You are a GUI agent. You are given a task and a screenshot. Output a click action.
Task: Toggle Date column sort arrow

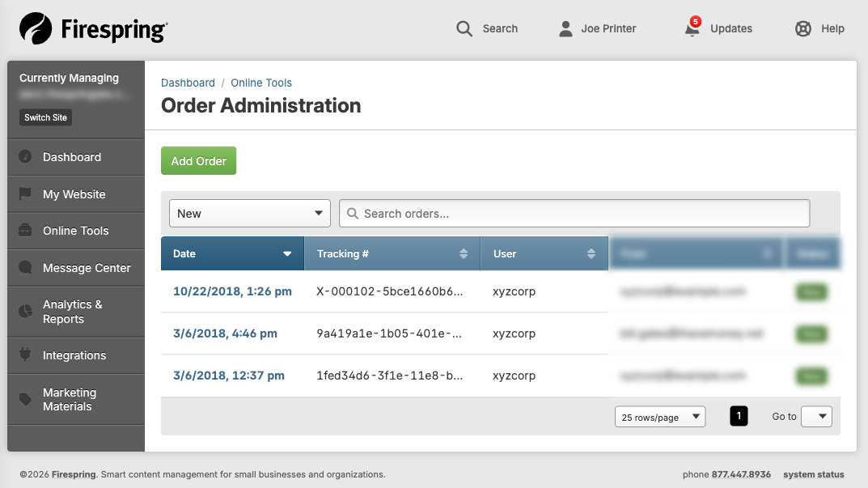[286, 253]
